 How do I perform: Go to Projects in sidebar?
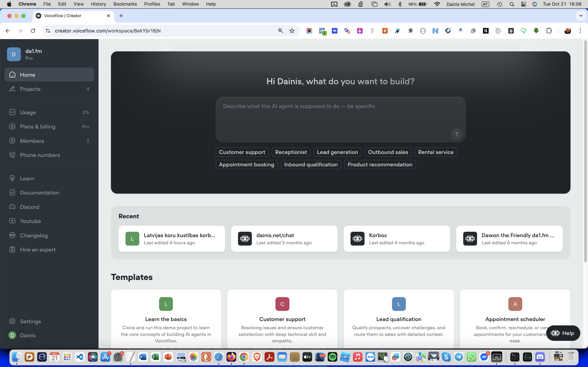click(30, 89)
